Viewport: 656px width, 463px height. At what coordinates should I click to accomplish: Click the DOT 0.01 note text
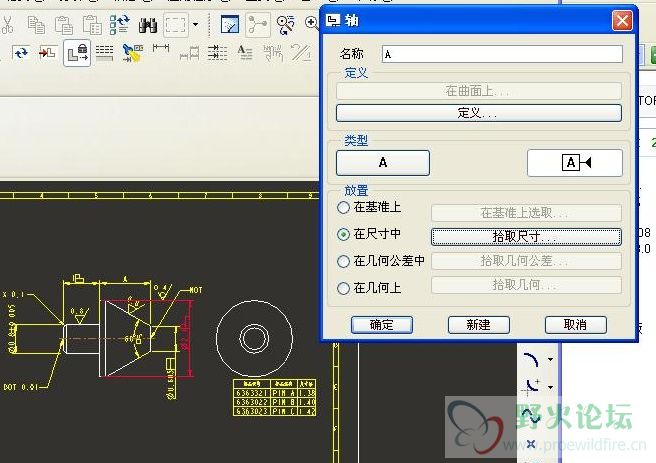(x=20, y=387)
